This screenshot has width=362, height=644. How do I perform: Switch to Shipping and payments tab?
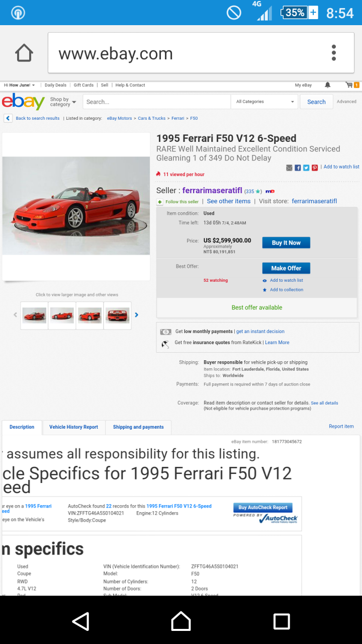point(138,427)
